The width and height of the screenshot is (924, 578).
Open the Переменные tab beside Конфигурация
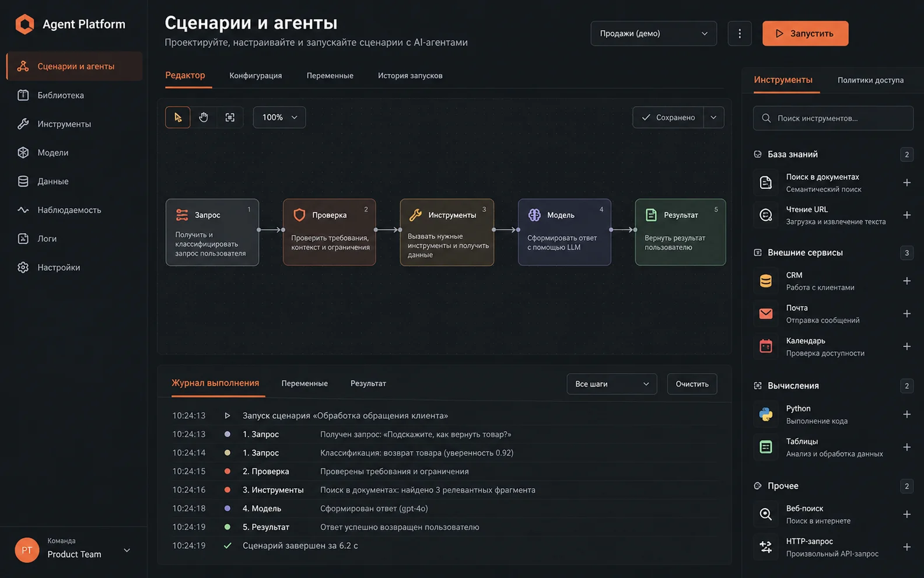click(x=330, y=75)
